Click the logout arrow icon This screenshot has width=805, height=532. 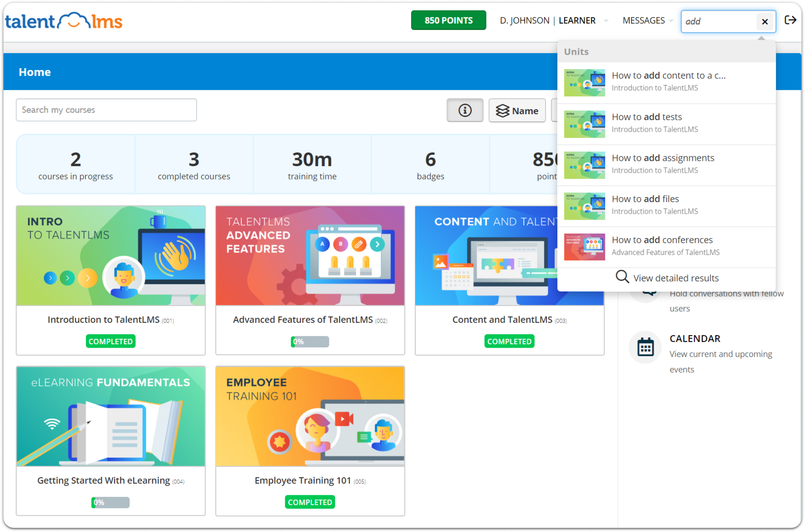coord(790,20)
